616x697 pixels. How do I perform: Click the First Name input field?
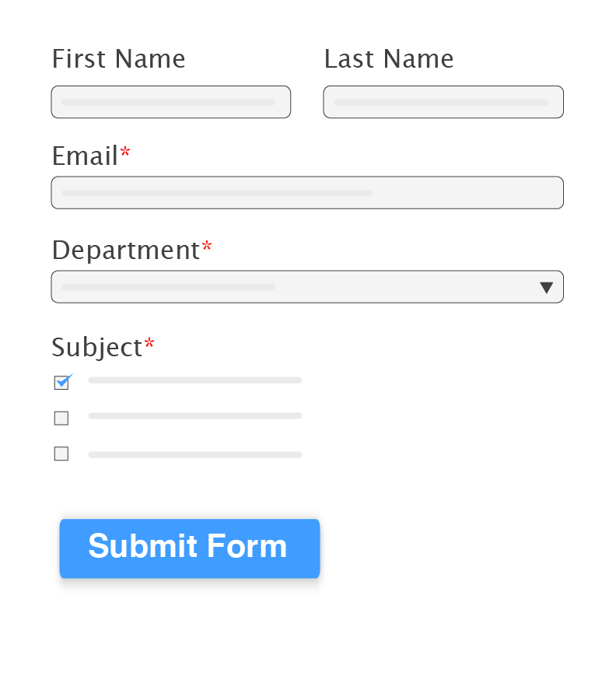pos(170,102)
